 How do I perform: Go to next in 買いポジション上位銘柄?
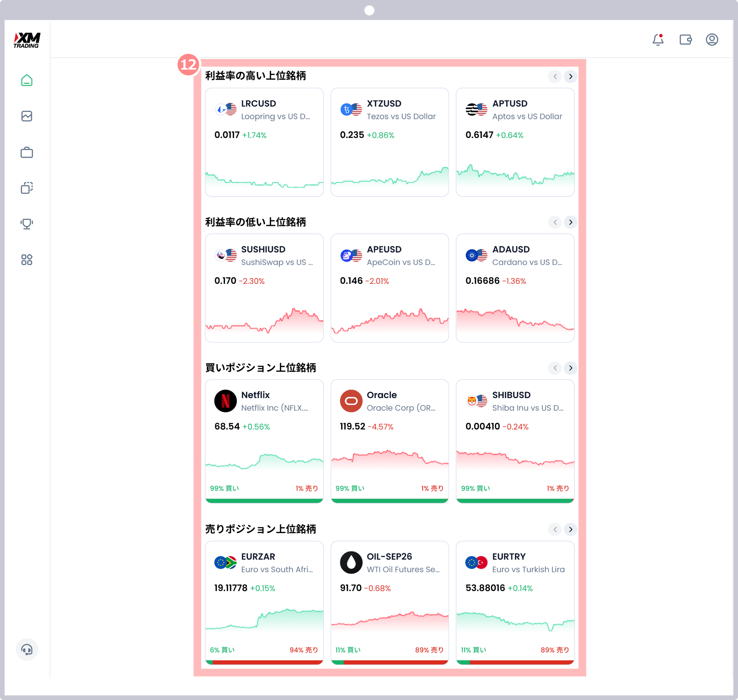pyautogui.click(x=570, y=368)
